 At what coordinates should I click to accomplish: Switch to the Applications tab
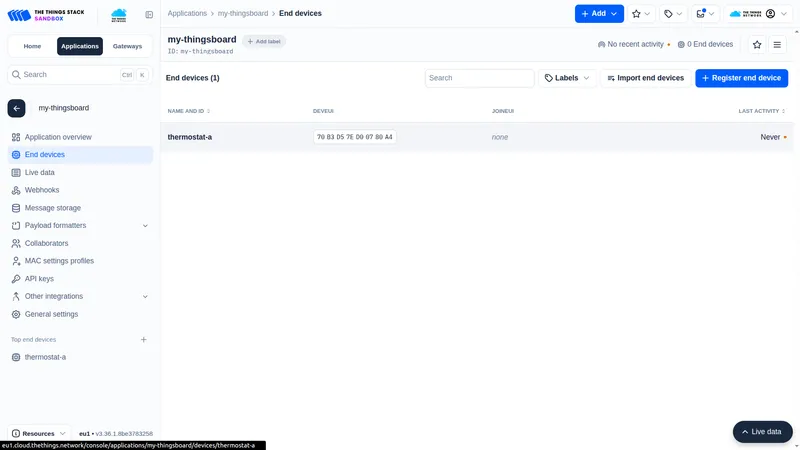[x=80, y=46]
